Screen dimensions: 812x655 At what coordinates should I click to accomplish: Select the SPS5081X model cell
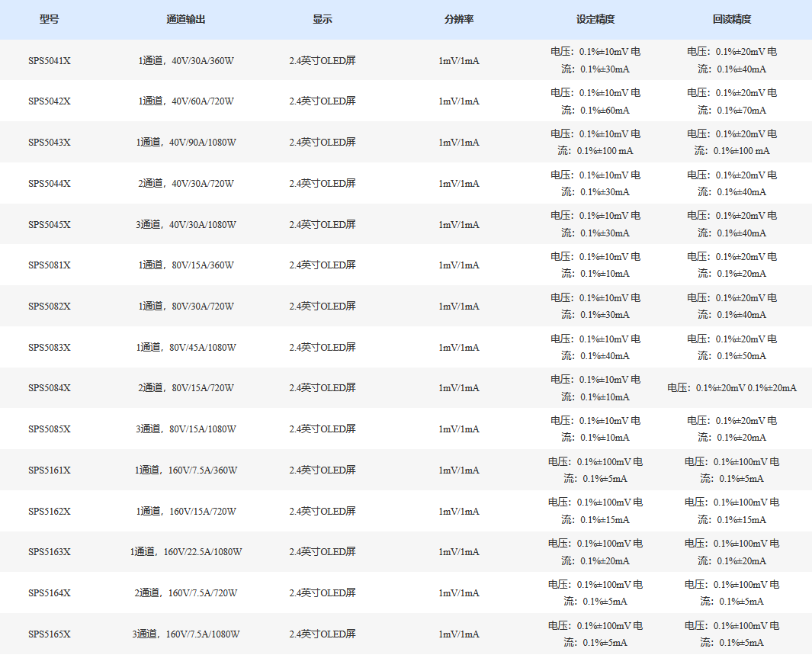tap(50, 265)
